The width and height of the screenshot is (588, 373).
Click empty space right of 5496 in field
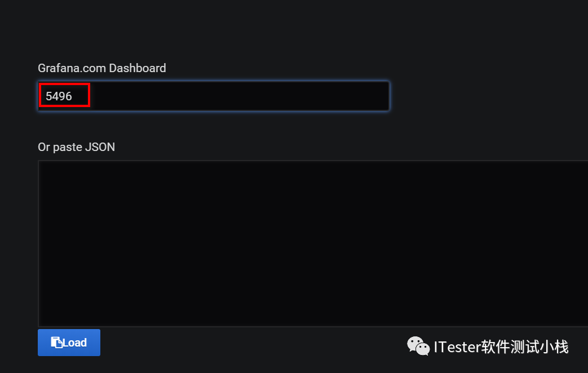pos(237,96)
